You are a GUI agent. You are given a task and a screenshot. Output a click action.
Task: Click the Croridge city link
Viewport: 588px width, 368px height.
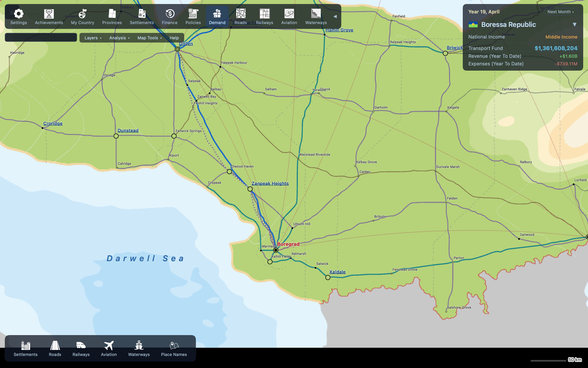[x=53, y=123]
